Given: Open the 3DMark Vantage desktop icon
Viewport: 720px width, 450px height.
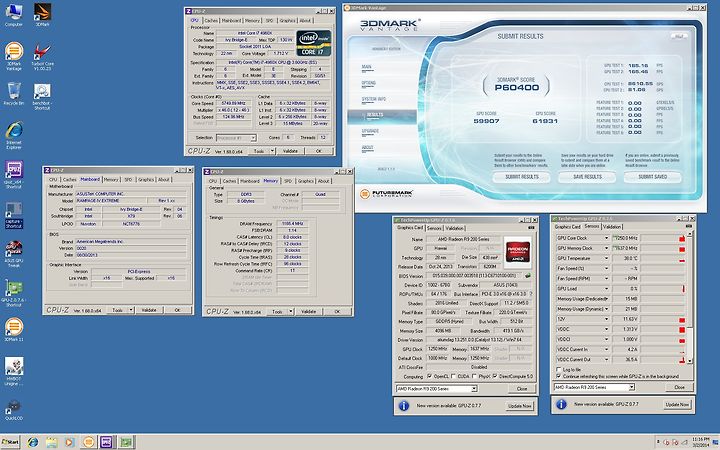Looking at the screenshot, I should [x=14, y=56].
